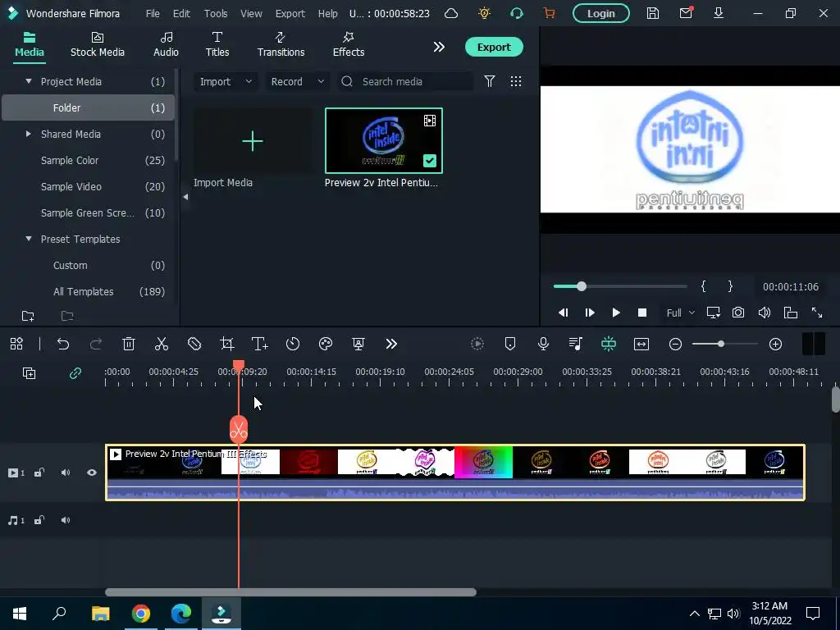
Task: Collapse the media side panel arrow
Action: [185, 197]
